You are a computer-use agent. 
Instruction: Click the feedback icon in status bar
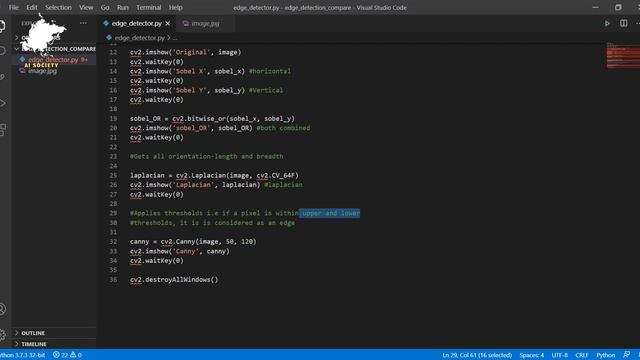click(x=627, y=355)
